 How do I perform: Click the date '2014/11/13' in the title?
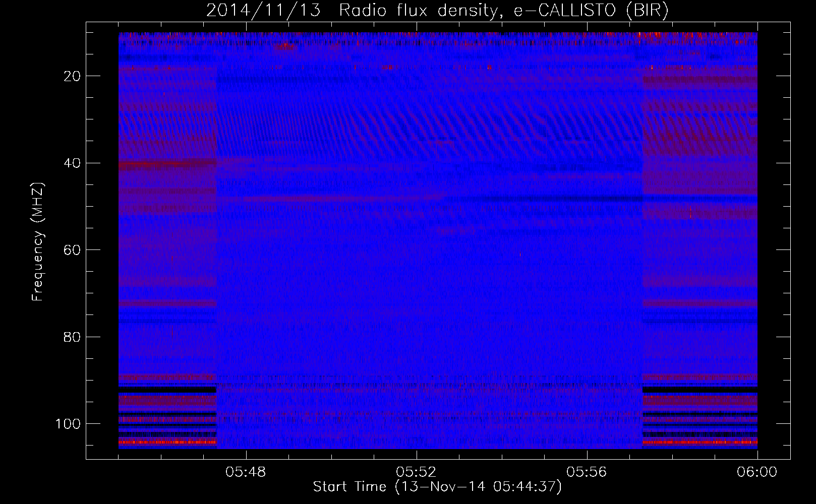263,11
